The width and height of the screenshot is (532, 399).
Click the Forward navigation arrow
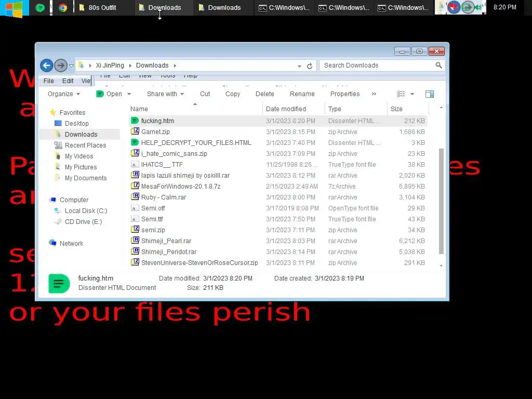(x=61, y=65)
